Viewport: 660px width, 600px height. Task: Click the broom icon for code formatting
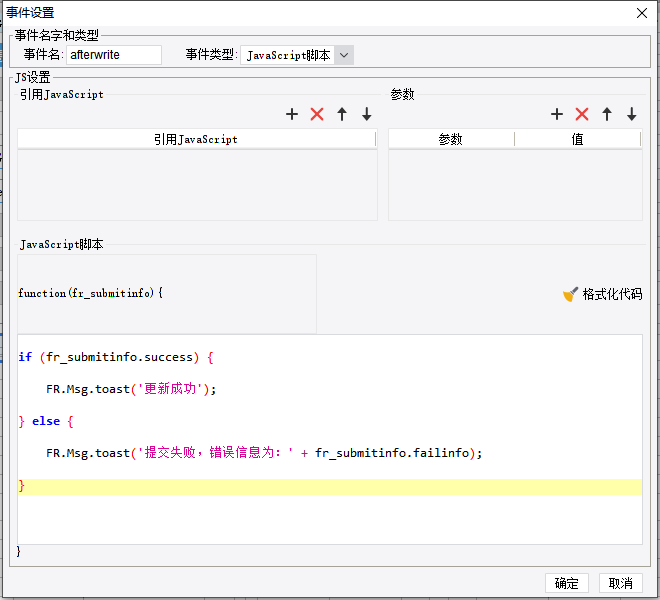coord(570,294)
